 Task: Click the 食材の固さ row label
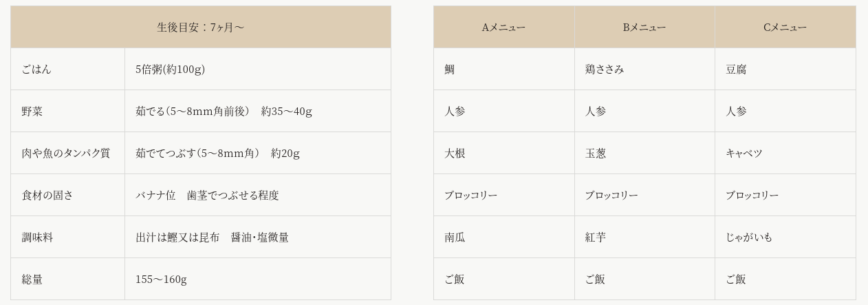(x=67, y=195)
